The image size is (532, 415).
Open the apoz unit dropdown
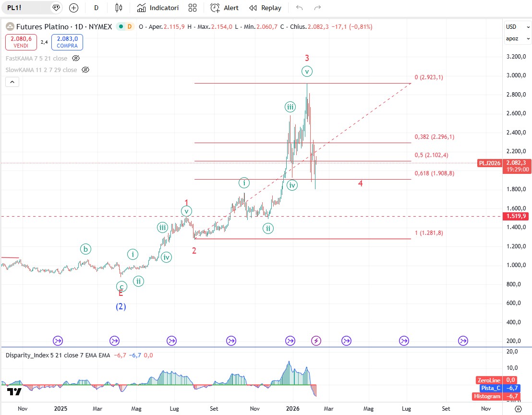tap(518, 39)
